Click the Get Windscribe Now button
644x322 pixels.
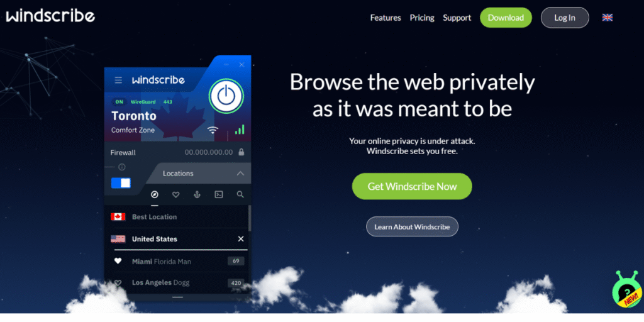[412, 186]
